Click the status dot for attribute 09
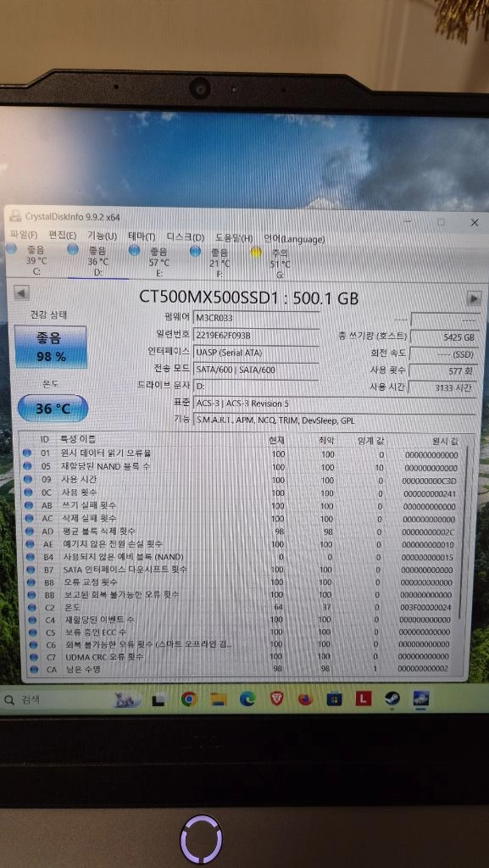This screenshot has width=489, height=868. click(x=27, y=480)
